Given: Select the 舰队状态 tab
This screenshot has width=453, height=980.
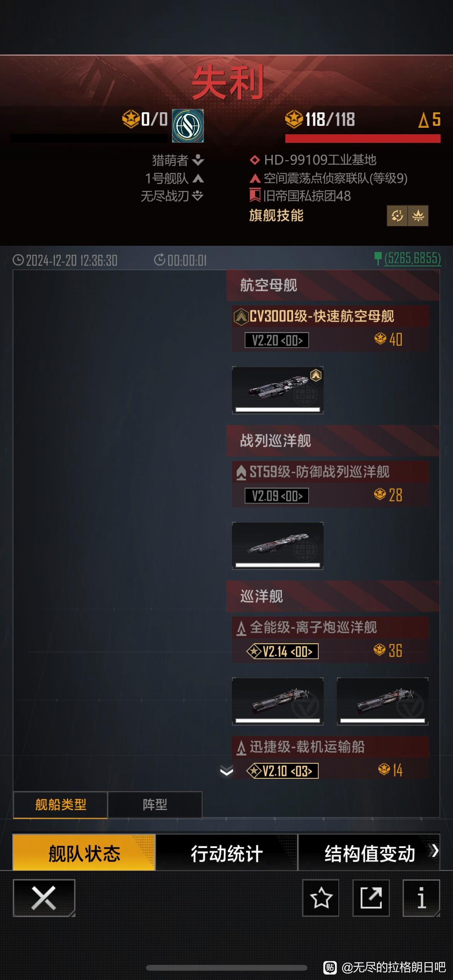Looking at the screenshot, I should (84, 853).
